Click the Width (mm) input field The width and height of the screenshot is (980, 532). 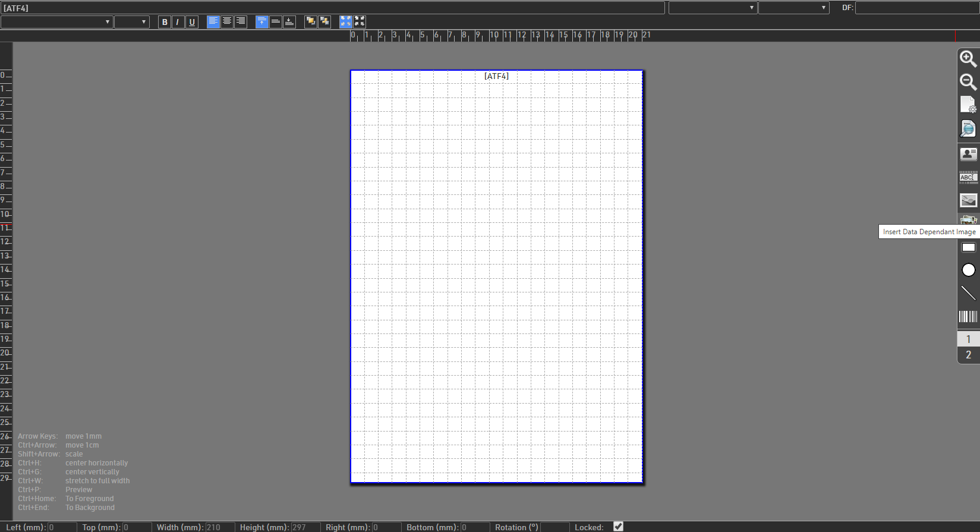[x=220, y=527]
